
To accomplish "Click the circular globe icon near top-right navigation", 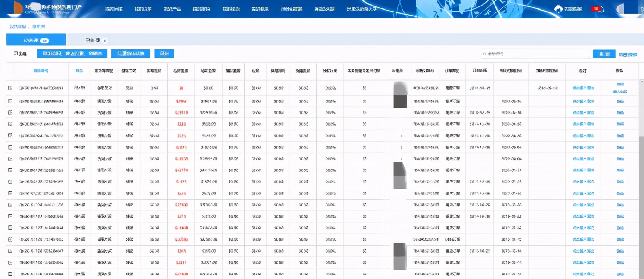I will (558, 8).
